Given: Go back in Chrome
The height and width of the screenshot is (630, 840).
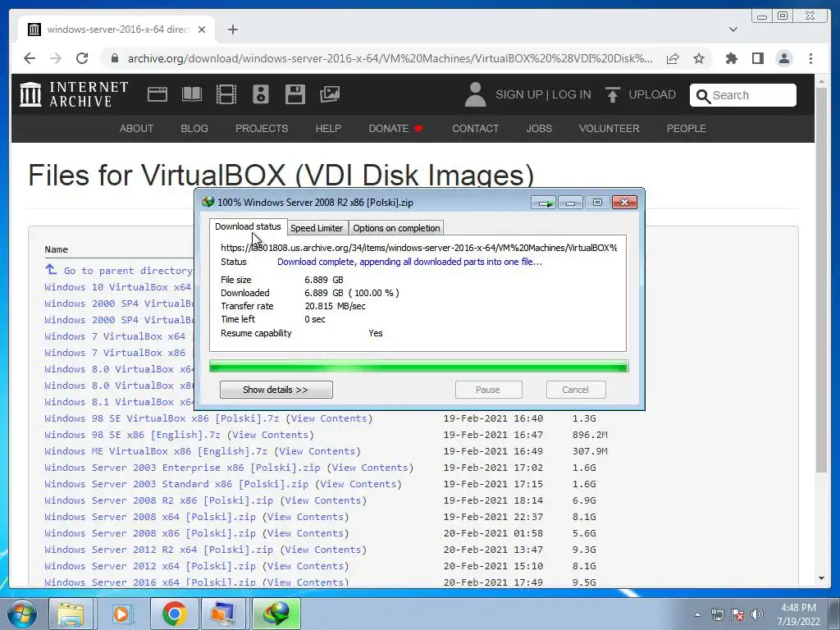Looking at the screenshot, I should tap(30, 58).
